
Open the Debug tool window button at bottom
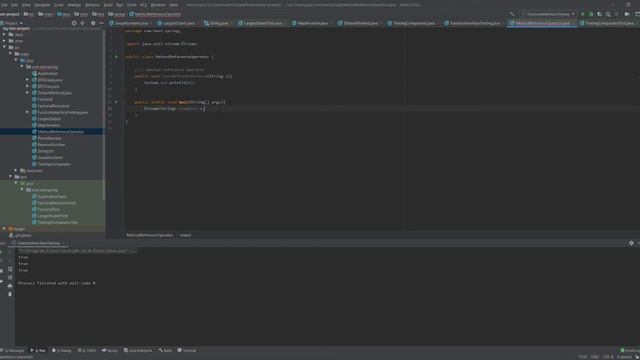[62, 350]
